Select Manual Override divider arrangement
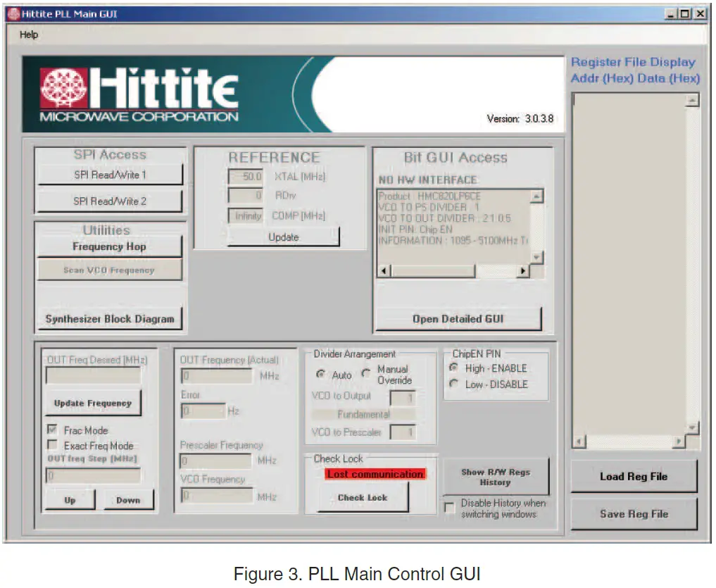This screenshot has width=716, height=588. (x=366, y=373)
